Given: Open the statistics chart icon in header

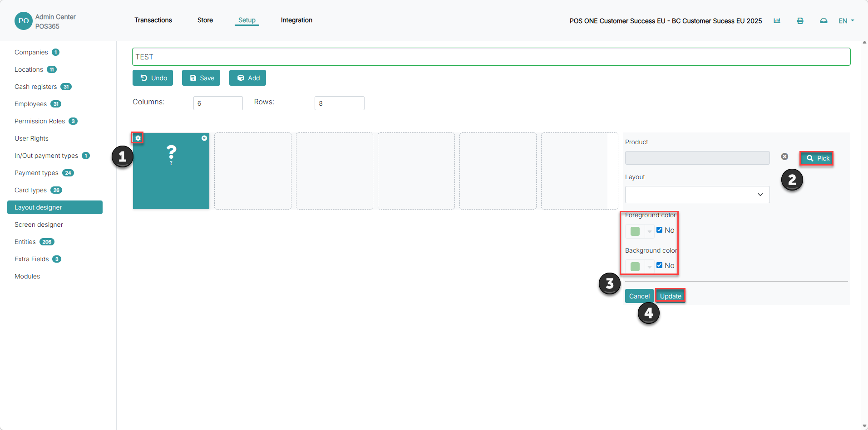Looking at the screenshot, I should pos(777,21).
